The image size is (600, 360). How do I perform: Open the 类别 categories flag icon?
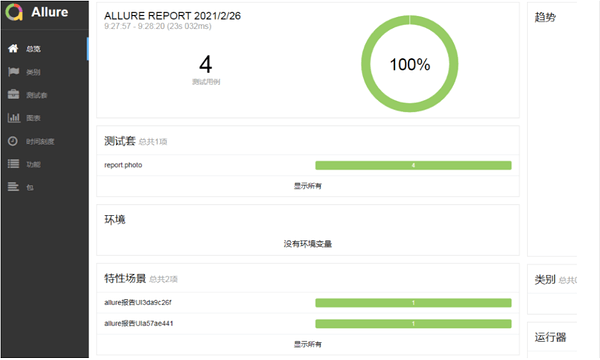pos(13,72)
